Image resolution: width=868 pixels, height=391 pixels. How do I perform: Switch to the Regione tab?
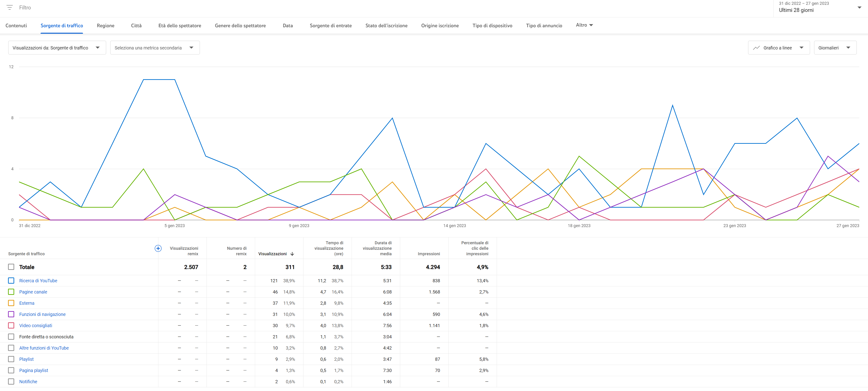coord(105,26)
